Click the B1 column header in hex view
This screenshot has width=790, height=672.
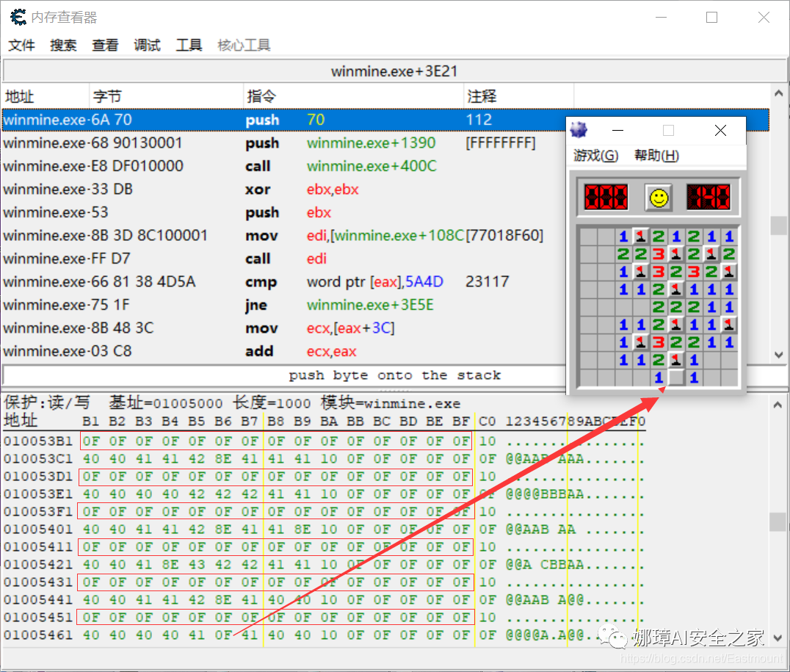(91, 421)
